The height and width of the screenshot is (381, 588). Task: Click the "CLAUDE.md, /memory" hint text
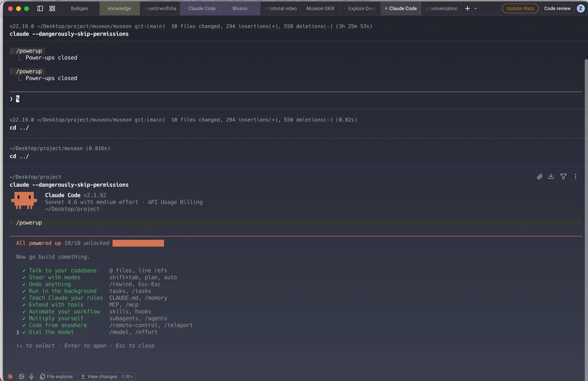click(x=138, y=298)
